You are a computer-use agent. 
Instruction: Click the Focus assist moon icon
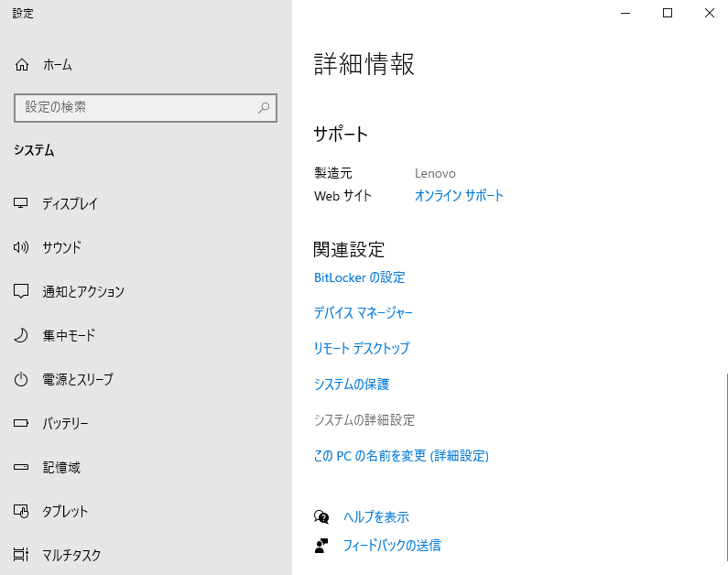point(21,335)
